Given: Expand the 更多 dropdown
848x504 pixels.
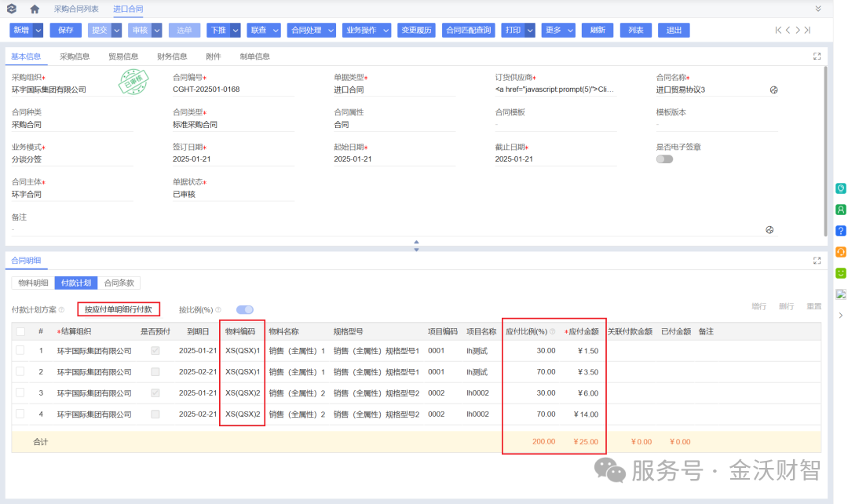Looking at the screenshot, I should 558,31.
